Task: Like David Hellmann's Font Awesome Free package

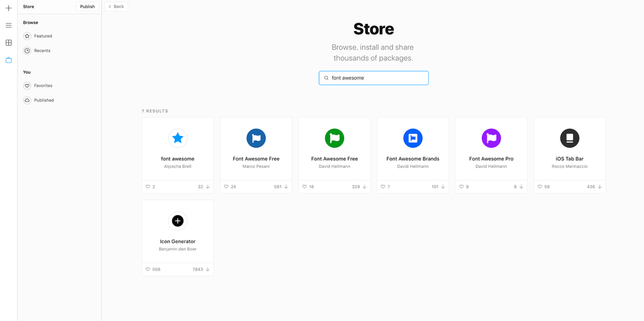Action: [x=305, y=186]
